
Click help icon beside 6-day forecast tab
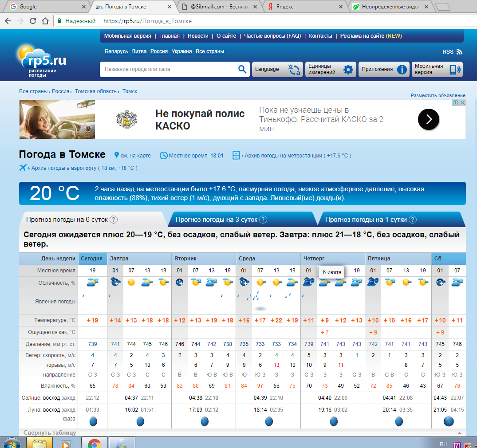click(114, 220)
